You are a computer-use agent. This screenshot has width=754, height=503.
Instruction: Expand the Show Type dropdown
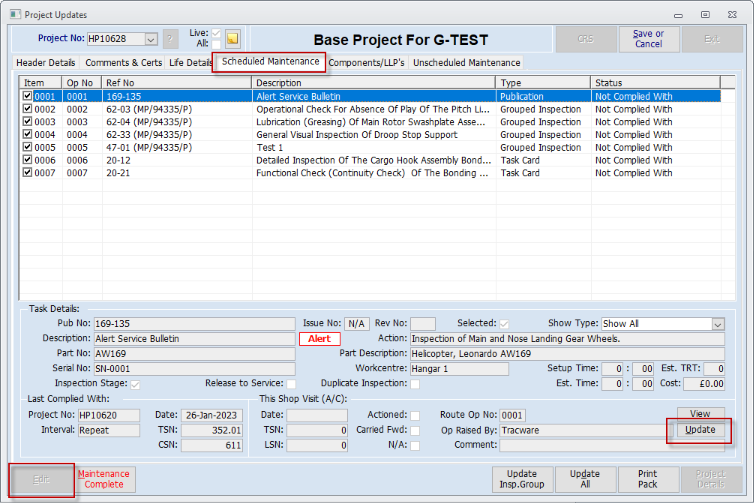point(717,324)
